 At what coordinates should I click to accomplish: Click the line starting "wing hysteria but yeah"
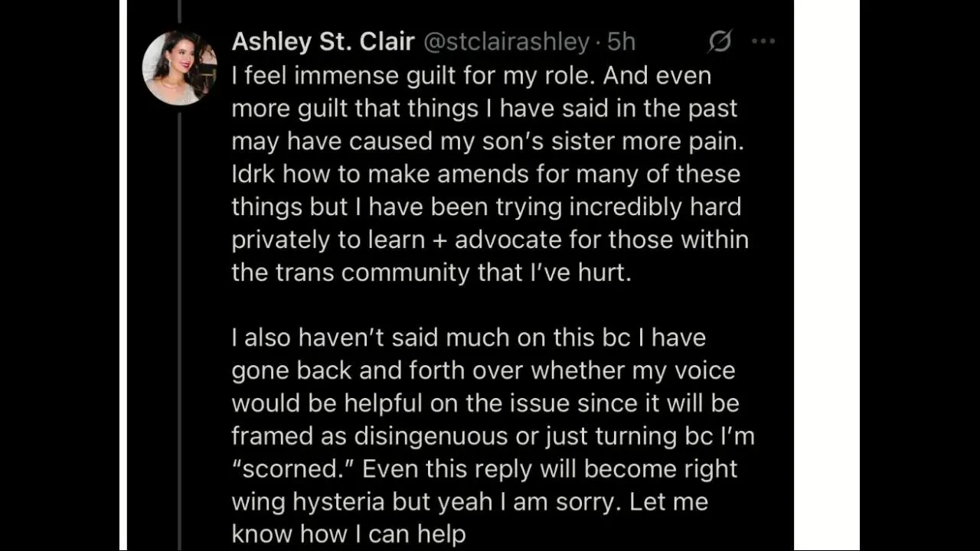click(x=469, y=502)
